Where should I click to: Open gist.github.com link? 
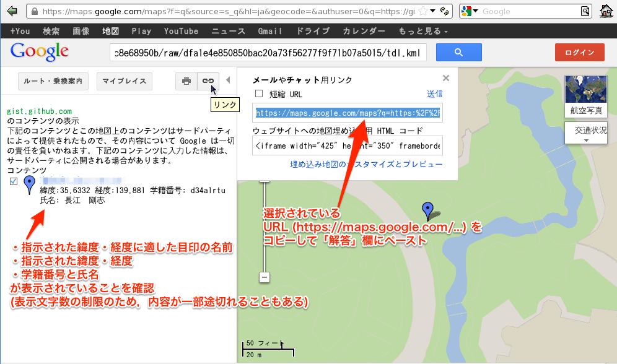click(40, 111)
